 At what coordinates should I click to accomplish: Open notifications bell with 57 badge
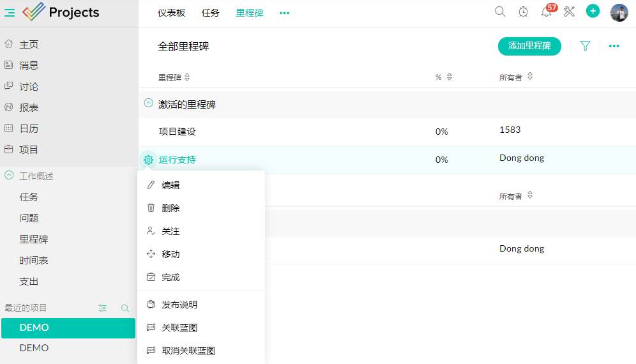pyautogui.click(x=548, y=11)
